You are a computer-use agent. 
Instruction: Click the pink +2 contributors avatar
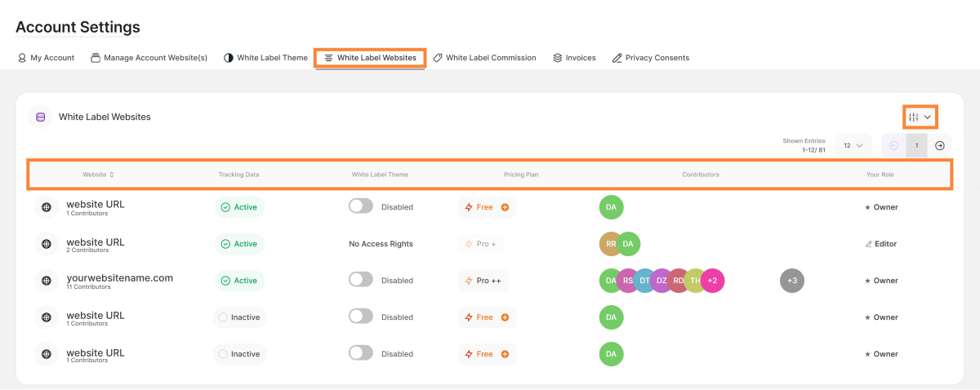coord(712,281)
